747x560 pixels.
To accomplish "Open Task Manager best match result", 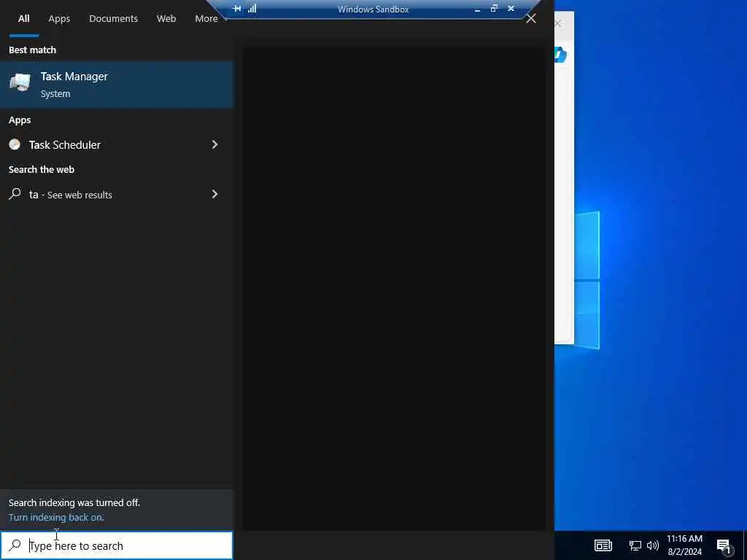I will [116, 85].
